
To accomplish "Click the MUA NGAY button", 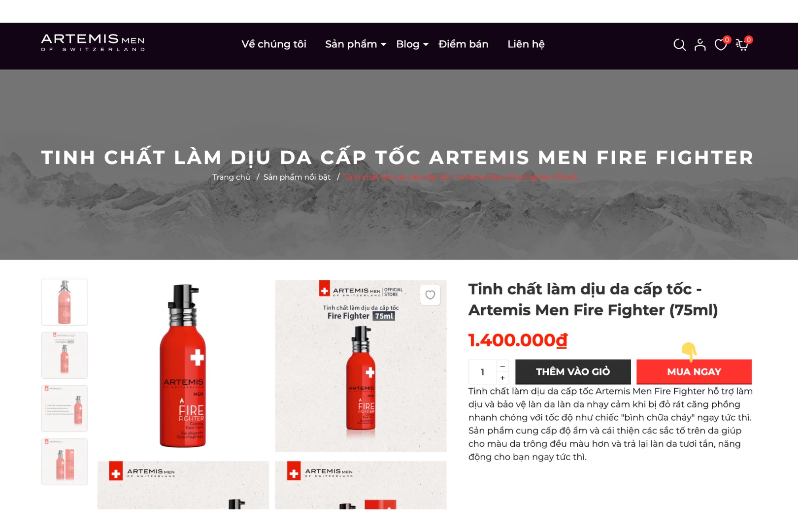I will (x=694, y=372).
